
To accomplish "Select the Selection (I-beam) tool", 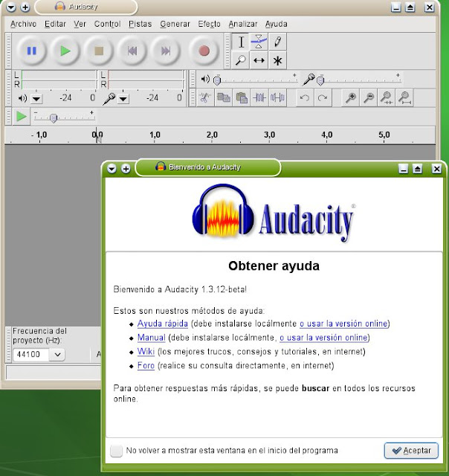I will click(x=241, y=42).
